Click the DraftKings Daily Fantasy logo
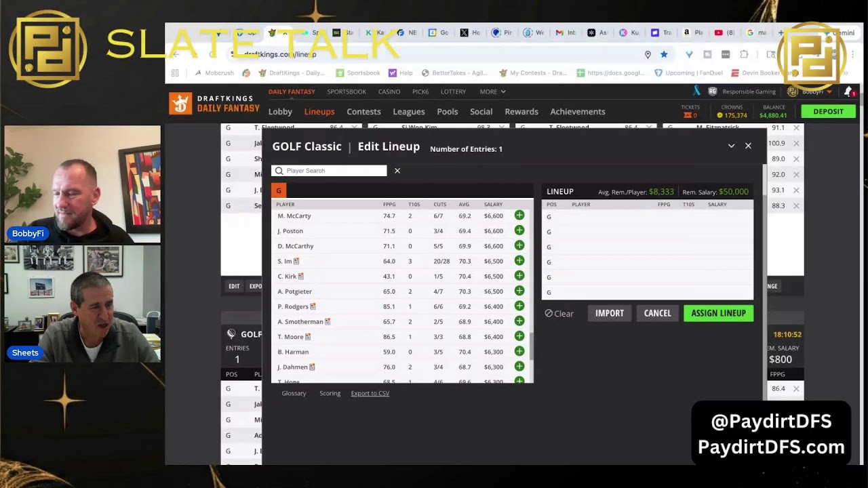The image size is (868, 488). [214, 104]
